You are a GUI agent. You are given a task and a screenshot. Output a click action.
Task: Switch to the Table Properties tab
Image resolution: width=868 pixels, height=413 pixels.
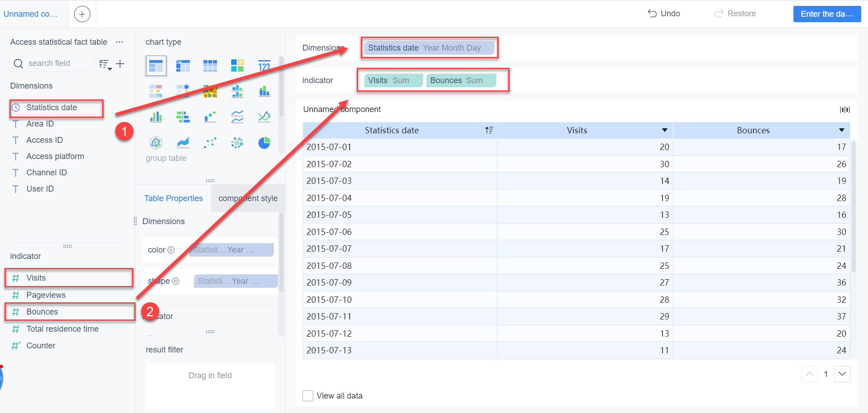[174, 198]
